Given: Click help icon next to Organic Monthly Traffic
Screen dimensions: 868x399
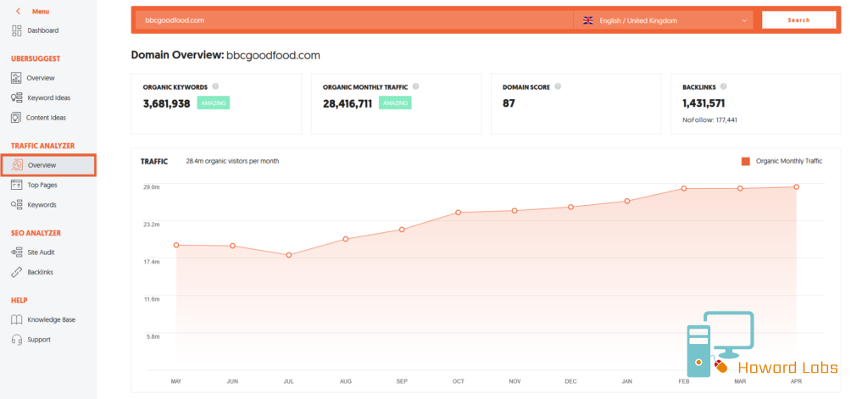Looking at the screenshot, I should (x=415, y=86).
